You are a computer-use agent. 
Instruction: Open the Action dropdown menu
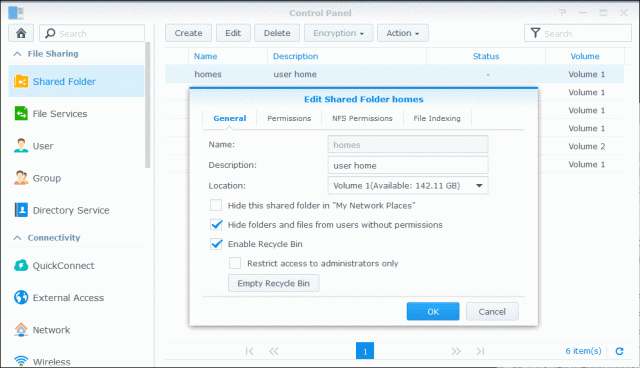[x=402, y=33]
